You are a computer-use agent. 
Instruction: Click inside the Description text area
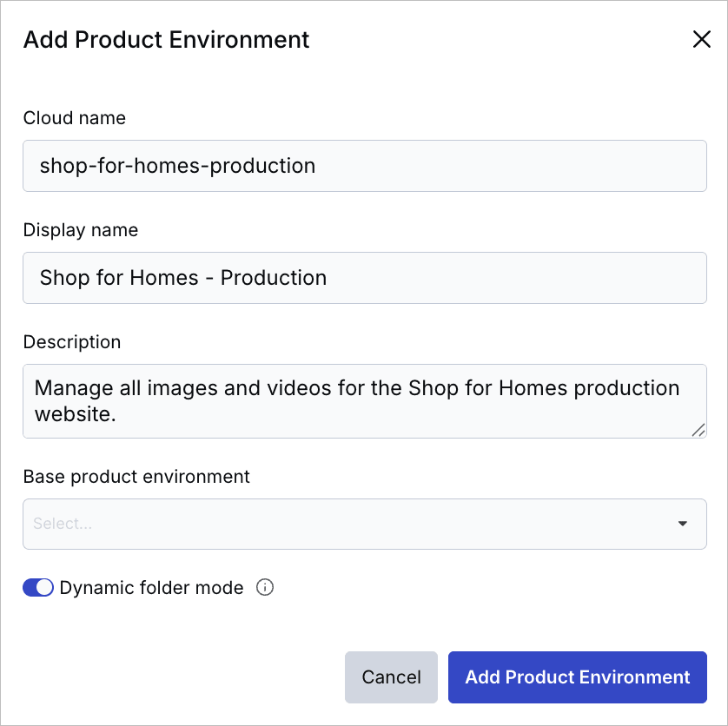365,401
